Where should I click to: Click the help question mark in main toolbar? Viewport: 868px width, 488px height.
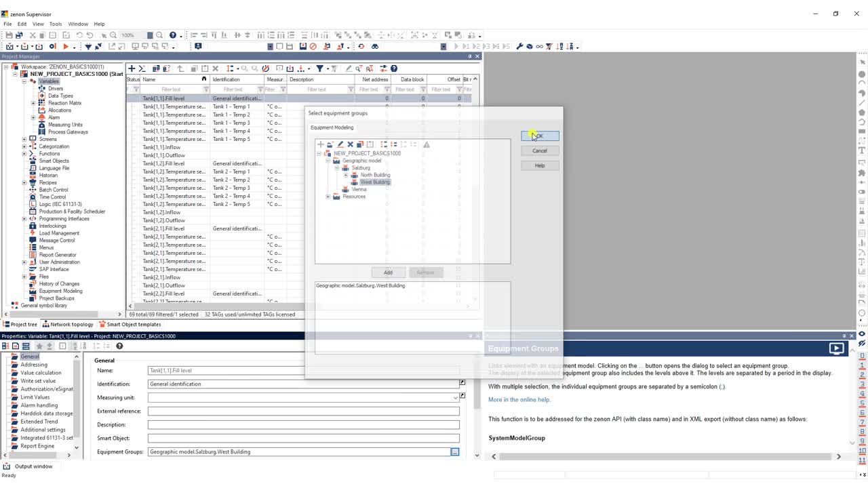point(172,35)
